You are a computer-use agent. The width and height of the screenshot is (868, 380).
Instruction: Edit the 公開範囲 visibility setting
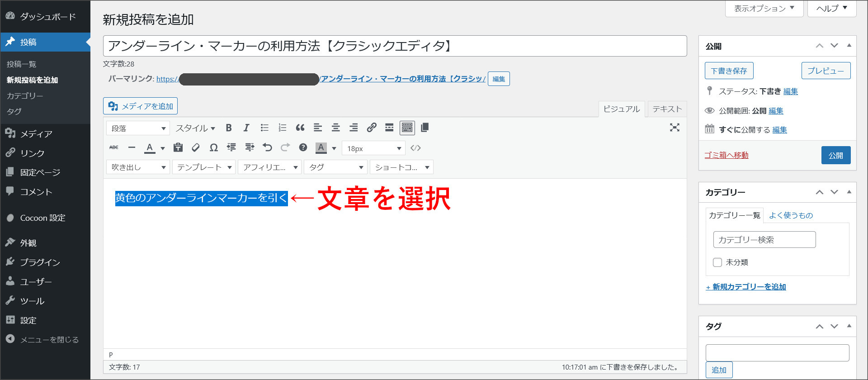point(776,111)
